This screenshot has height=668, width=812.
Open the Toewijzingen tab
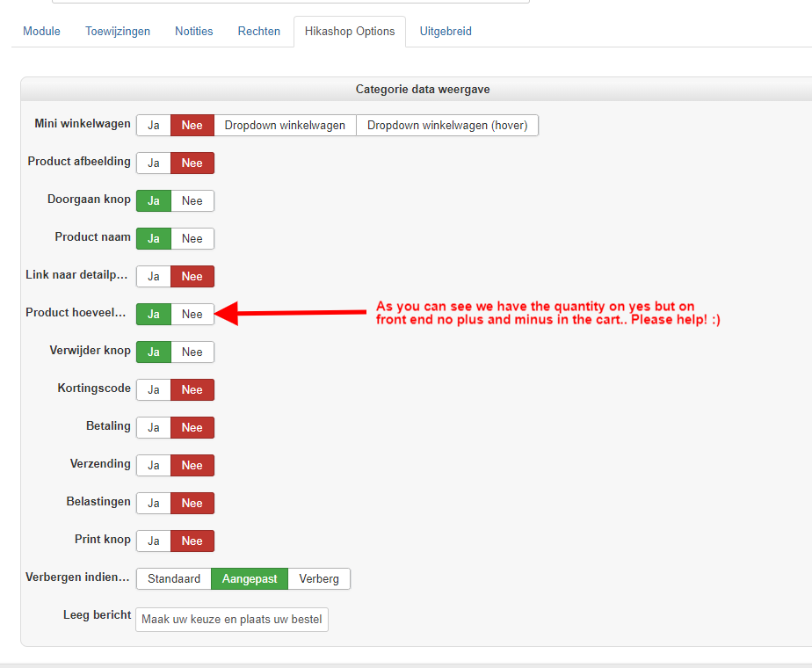(x=118, y=31)
